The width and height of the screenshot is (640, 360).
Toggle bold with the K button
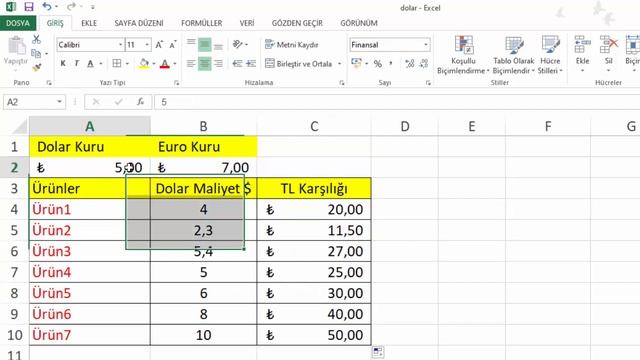pos(63,64)
